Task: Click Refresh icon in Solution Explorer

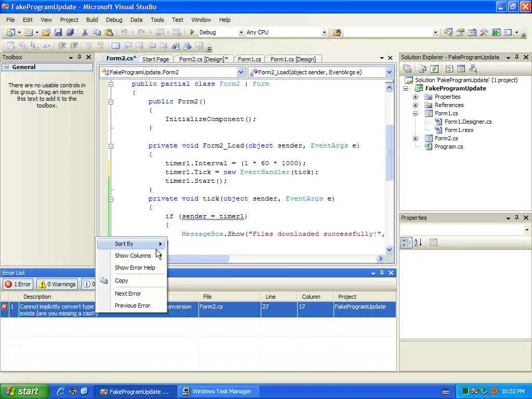Action: pos(434,69)
